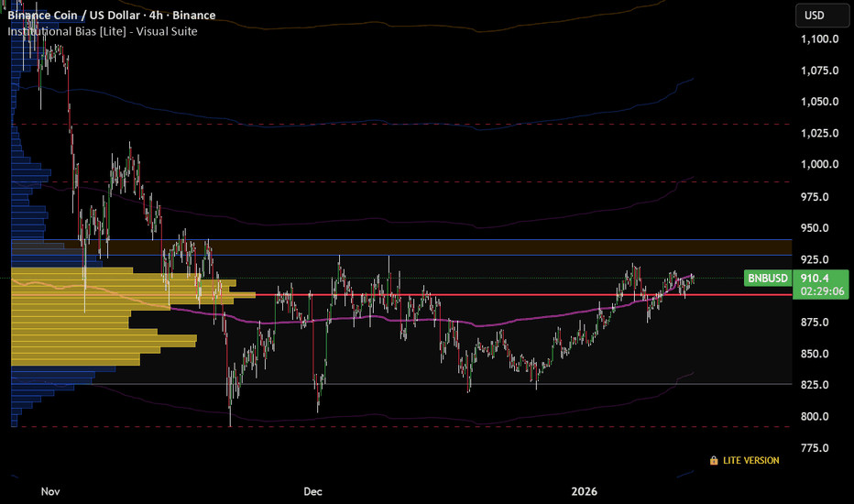Screen dimensions: 854x504
Task: Select the Nov label on time axis
Action: [51, 492]
